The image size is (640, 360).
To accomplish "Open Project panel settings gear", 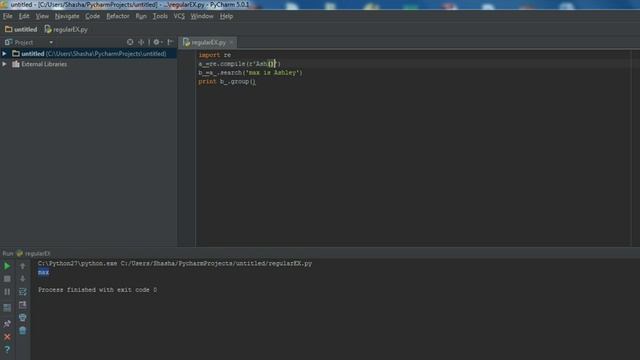I will [x=157, y=42].
